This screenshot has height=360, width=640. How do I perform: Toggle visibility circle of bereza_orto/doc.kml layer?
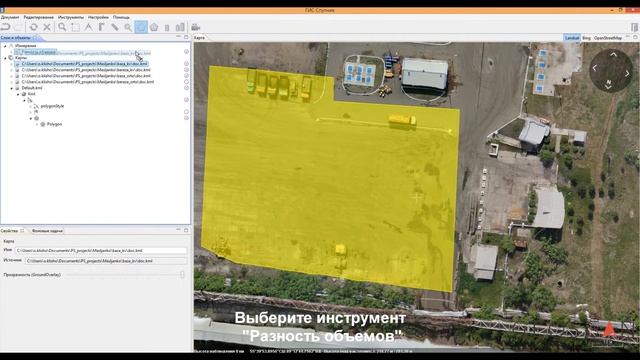coord(186,82)
